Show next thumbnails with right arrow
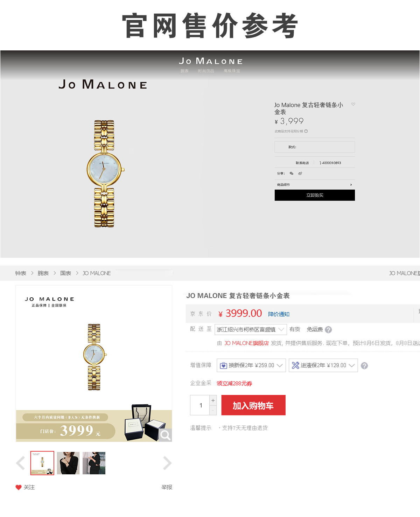Image resolution: width=420 pixels, height=517 pixels. pyautogui.click(x=167, y=463)
